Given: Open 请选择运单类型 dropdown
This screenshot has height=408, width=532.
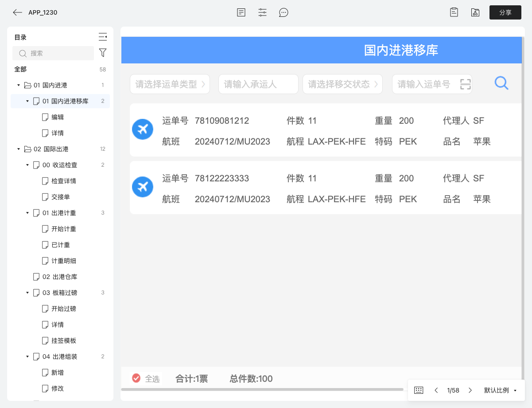Looking at the screenshot, I should pyautogui.click(x=170, y=84).
